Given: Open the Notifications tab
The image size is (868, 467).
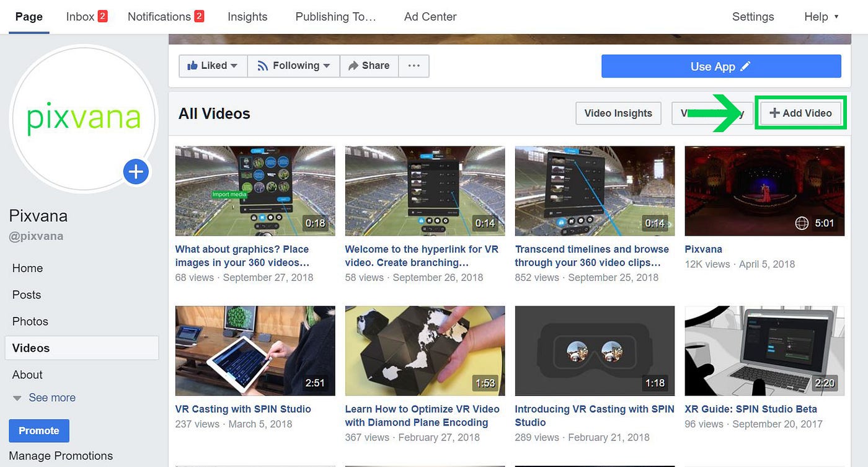Looking at the screenshot, I should tap(166, 17).
